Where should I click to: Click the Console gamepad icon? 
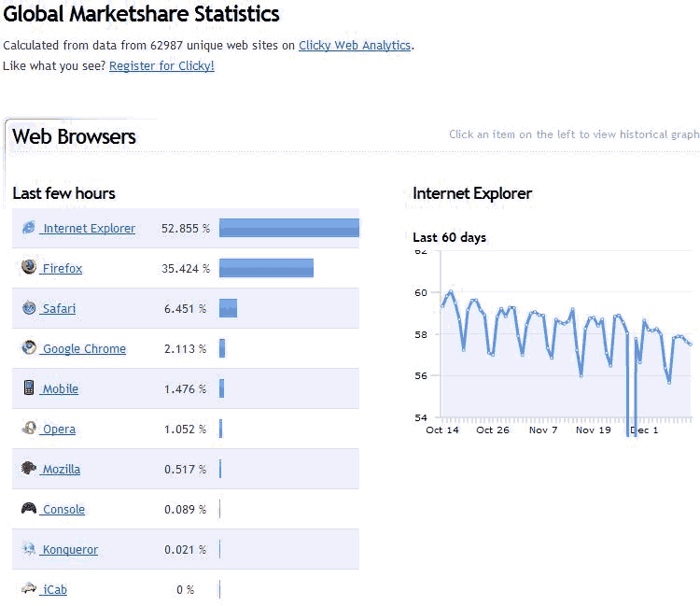[x=29, y=508]
